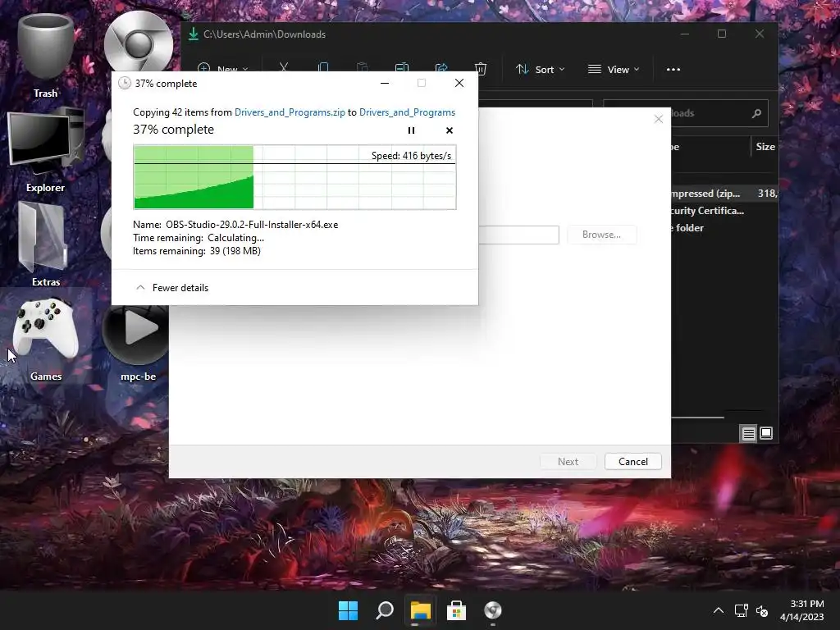Click the horizontal scrollbar in File Explorer
The height and width of the screenshot is (630, 840).
click(697, 417)
